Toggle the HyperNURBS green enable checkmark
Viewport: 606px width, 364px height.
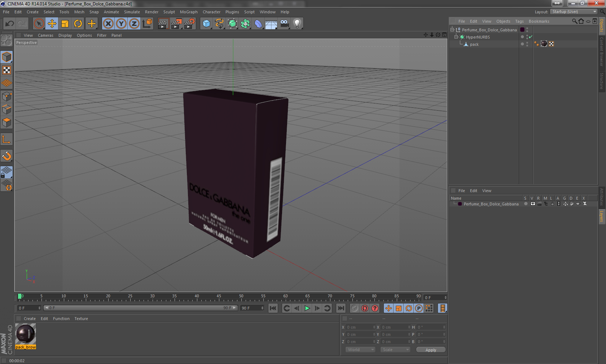pos(531,37)
